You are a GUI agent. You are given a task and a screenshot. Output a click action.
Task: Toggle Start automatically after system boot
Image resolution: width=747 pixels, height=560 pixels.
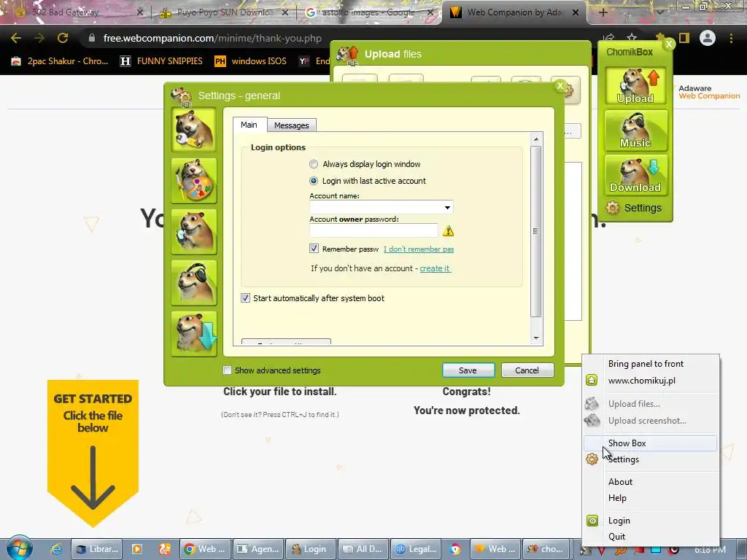pos(245,298)
